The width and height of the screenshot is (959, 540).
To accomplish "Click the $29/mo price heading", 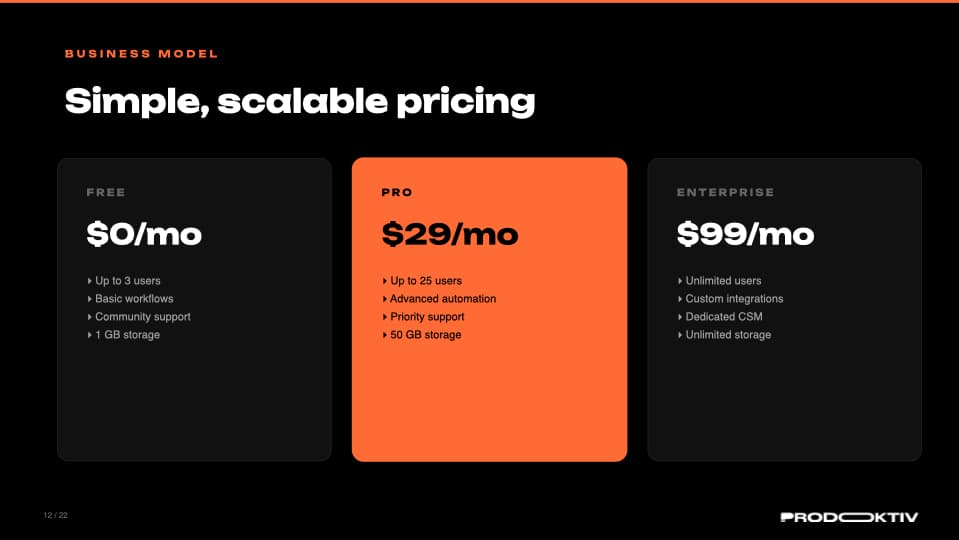I will pos(450,234).
